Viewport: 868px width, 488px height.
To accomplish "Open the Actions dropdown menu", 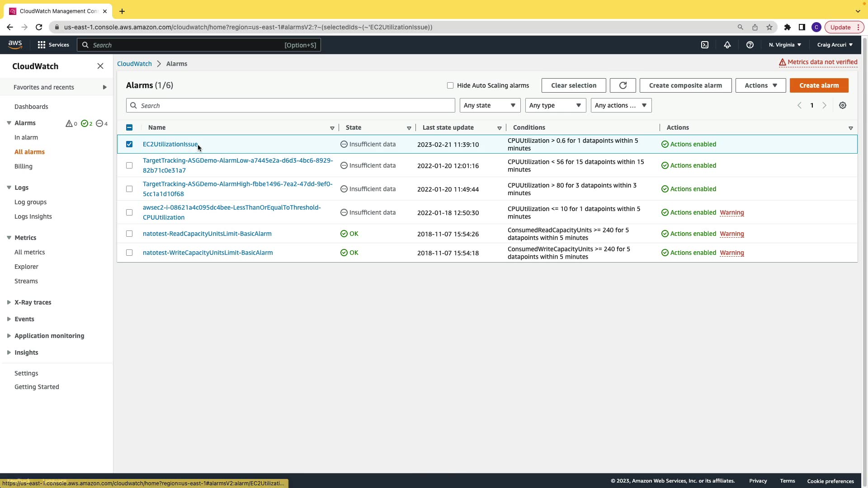I will click(x=760, y=85).
